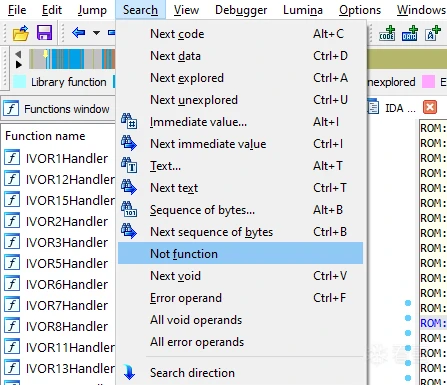Click the string 'A' plus toolbar icon

click(432, 33)
